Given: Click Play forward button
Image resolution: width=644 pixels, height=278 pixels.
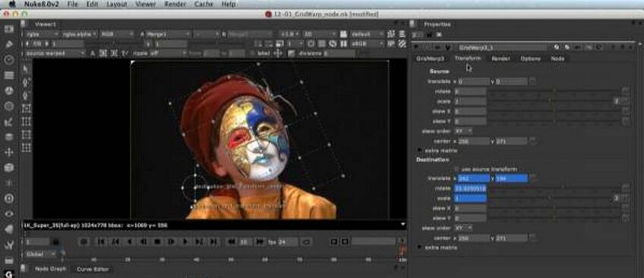Looking at the screenshot, I should [185, 242].
